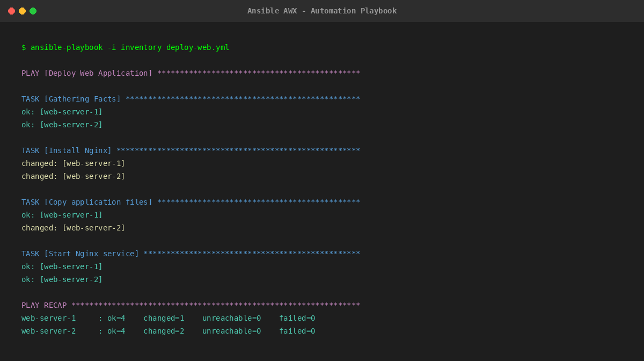Click the changed=2 count for web-server-2
Image resolution: width=644 pixels, height=361 pixels.
[x=163, y=331]
